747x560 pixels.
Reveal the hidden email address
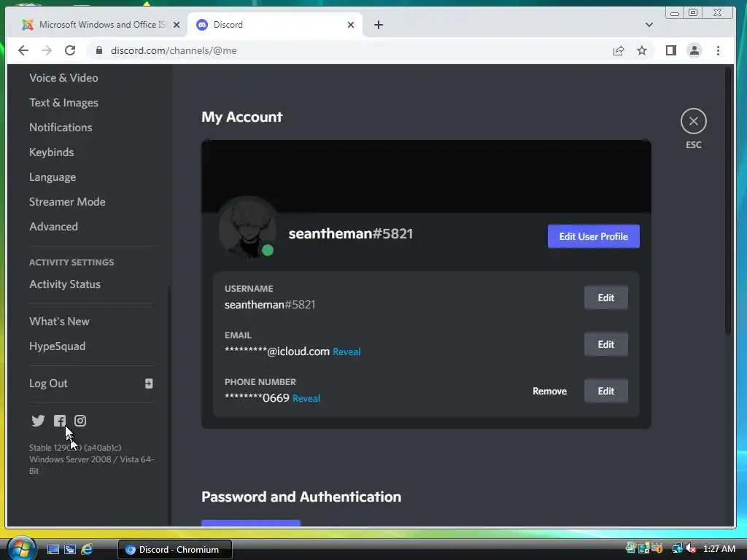(x=347, y=351)
